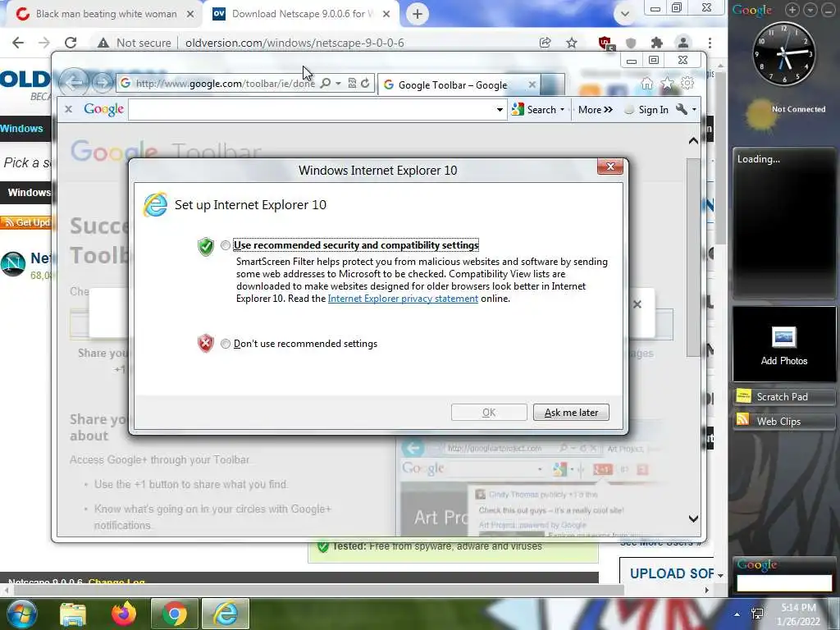Screen dimensions: 840x630
Task: Show hidden tray icons arrow
Action: (737, 614)
